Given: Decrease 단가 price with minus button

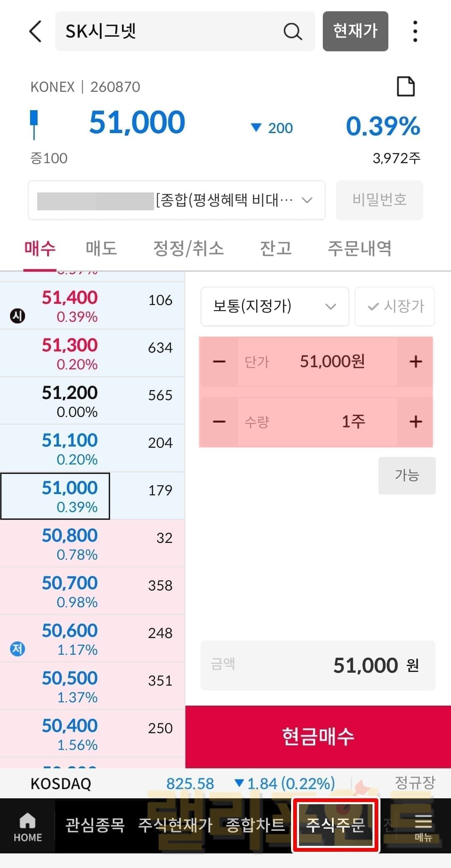Looking at the screenshot, I should [219, 361].
